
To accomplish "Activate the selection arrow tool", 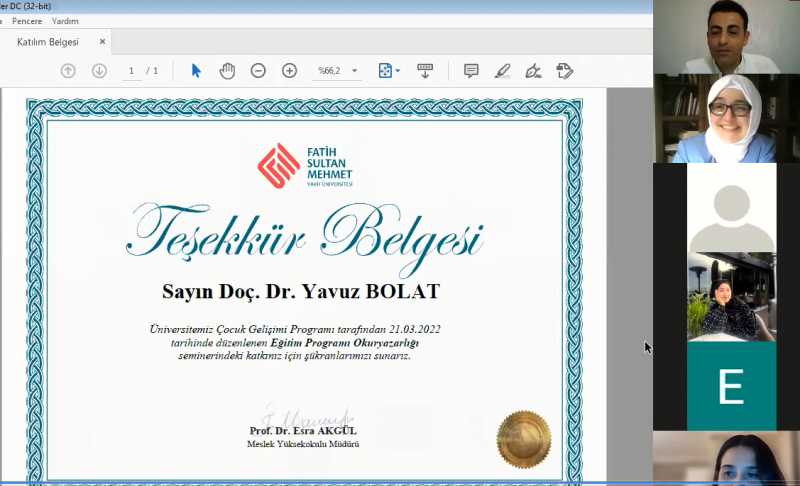I will (196, 71).
